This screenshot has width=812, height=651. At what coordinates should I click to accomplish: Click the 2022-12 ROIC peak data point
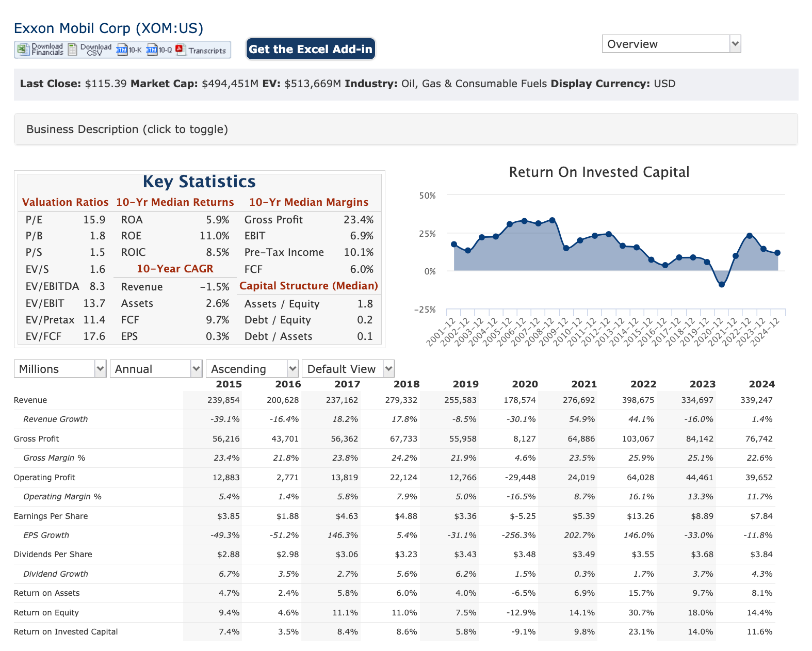point(749,236)
